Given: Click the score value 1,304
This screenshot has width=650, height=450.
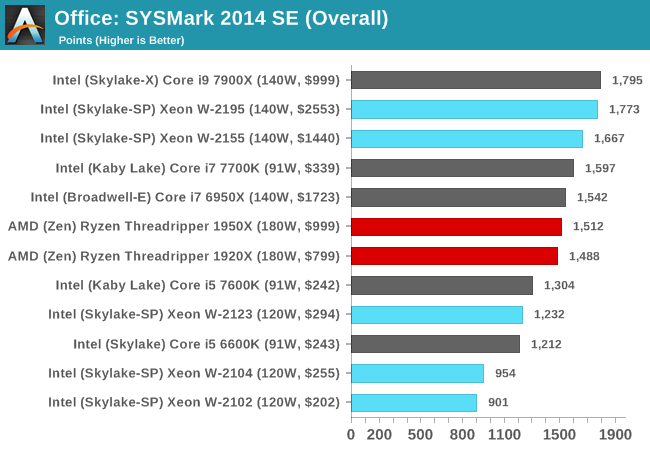Looking at the screenshot, I should [559, 285].
